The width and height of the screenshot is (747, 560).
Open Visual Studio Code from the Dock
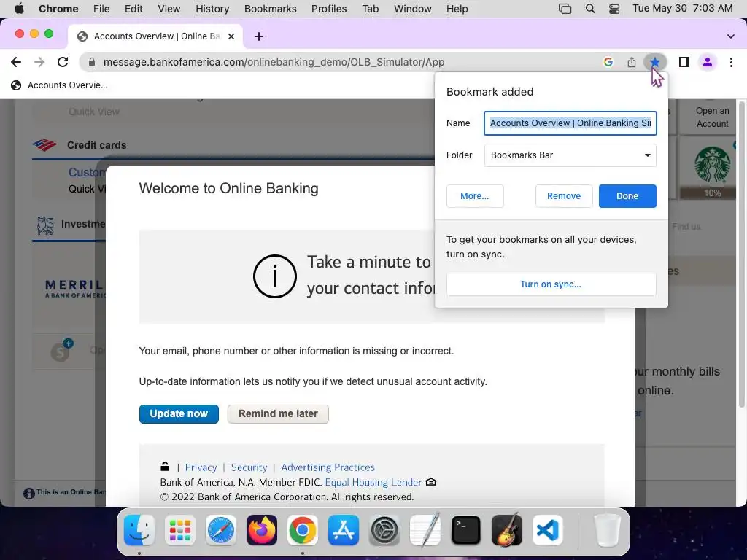tap(548, 530)
